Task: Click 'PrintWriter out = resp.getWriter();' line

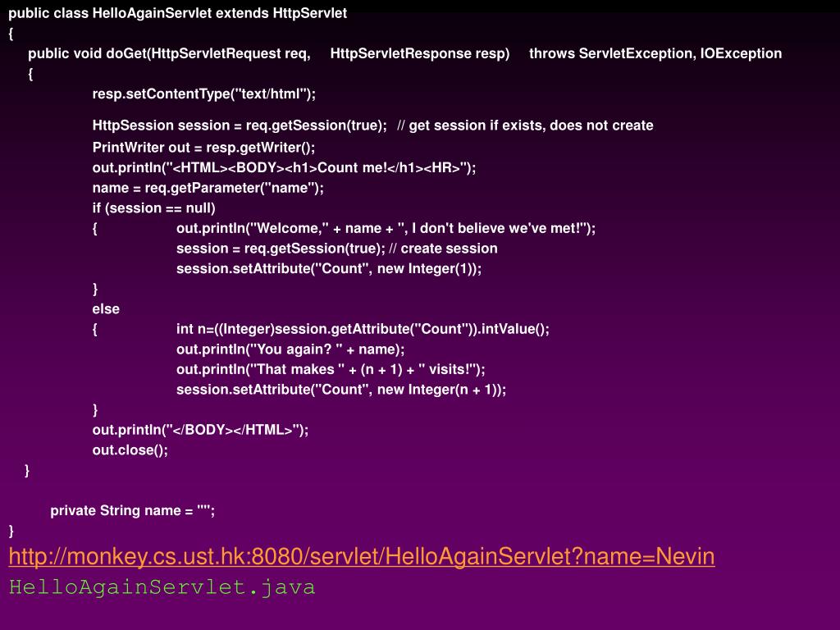Action: tap(203, 148)
